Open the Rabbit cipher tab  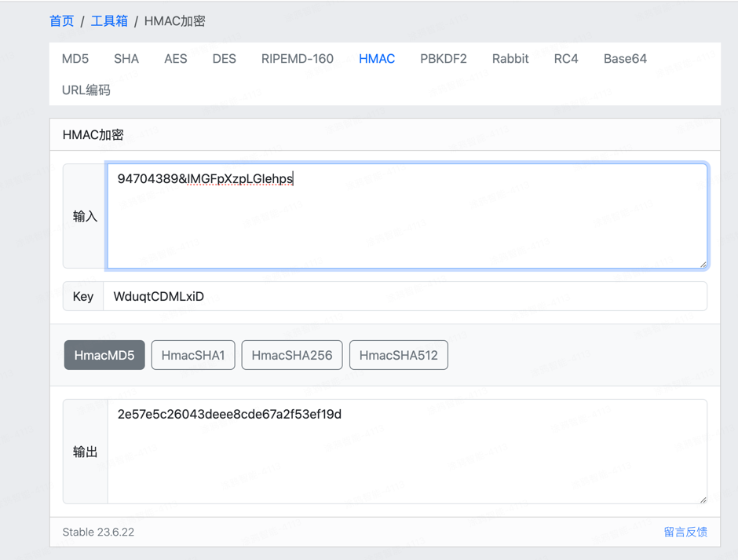(510, 58)
